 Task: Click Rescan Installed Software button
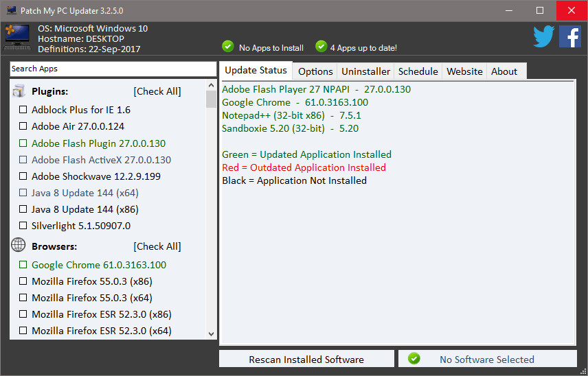tap(306, 359)
